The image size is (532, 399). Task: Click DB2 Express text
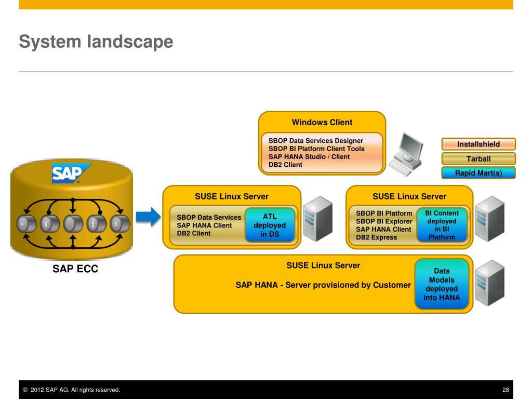376,237
